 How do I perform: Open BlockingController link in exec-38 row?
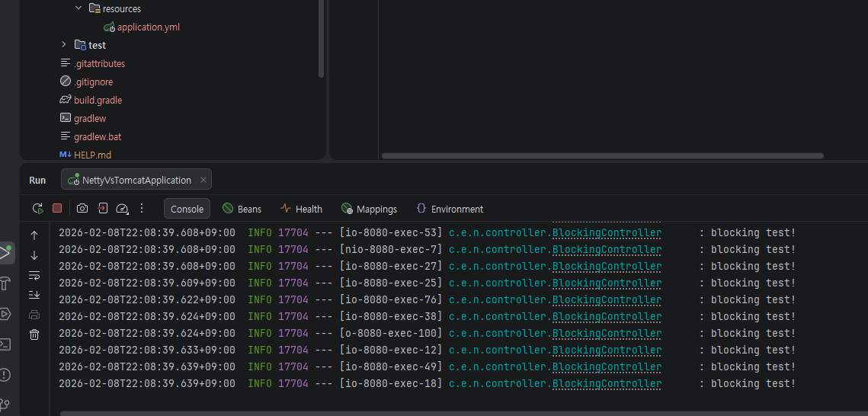607,316
